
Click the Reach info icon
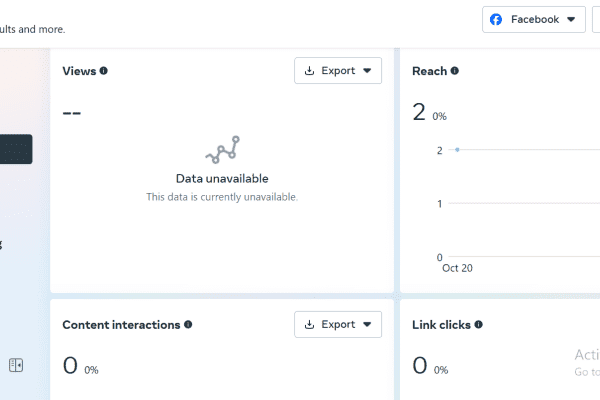click(455, 71)
